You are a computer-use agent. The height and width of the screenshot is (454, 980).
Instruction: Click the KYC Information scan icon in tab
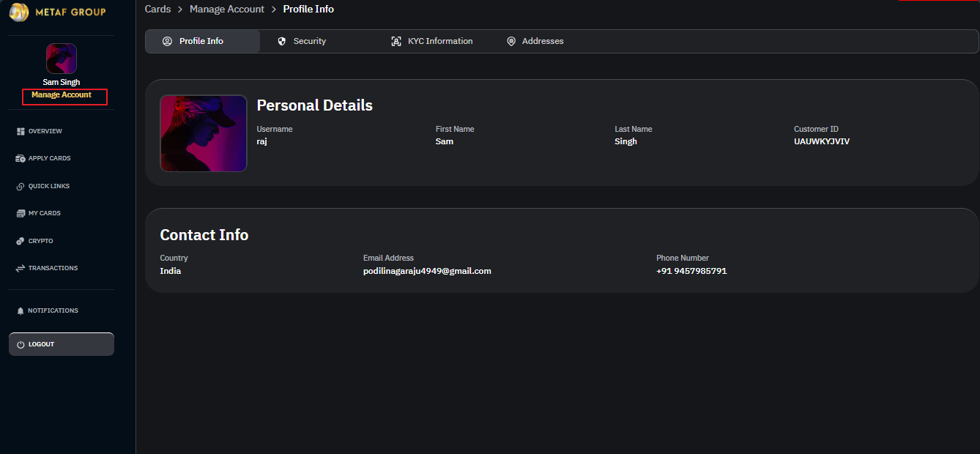(396, 41)
